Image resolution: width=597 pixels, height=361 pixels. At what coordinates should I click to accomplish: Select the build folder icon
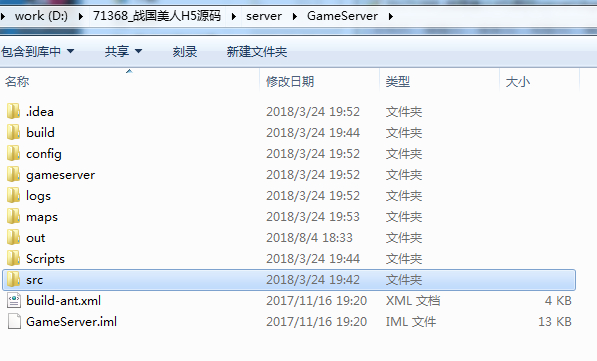14,132
